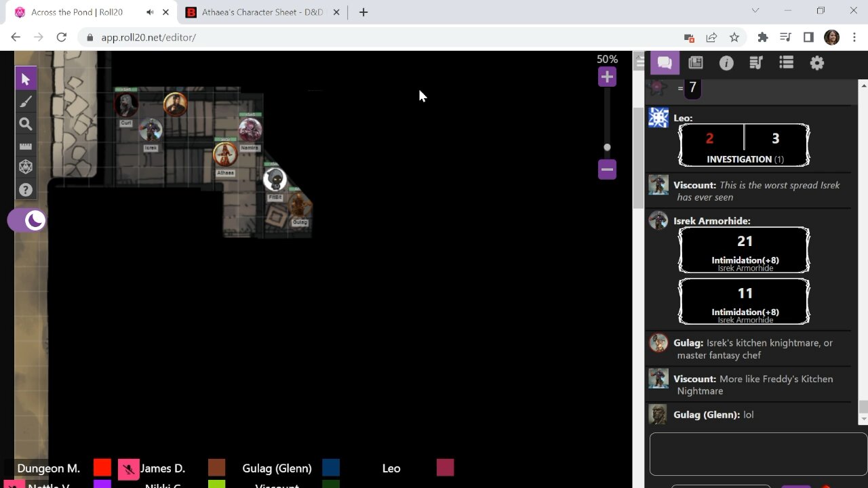
Task: Choose the ruler Measure tool
Action: point(26,146)
